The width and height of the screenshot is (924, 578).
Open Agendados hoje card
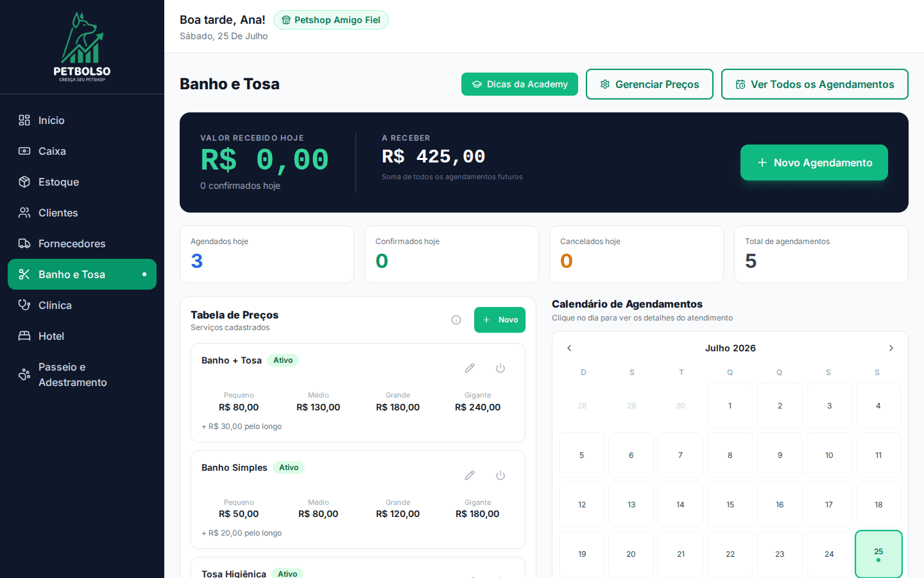pos(267,254)
